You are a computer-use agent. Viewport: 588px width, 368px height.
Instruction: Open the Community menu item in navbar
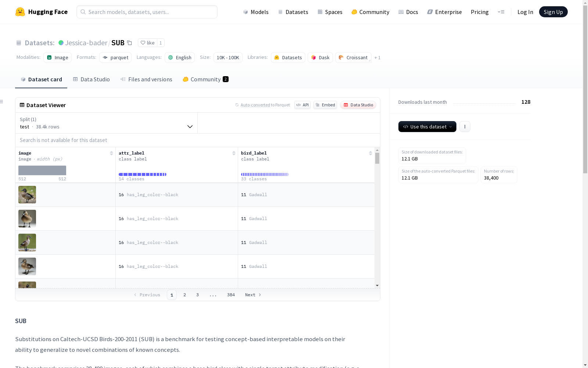(370, 12)
